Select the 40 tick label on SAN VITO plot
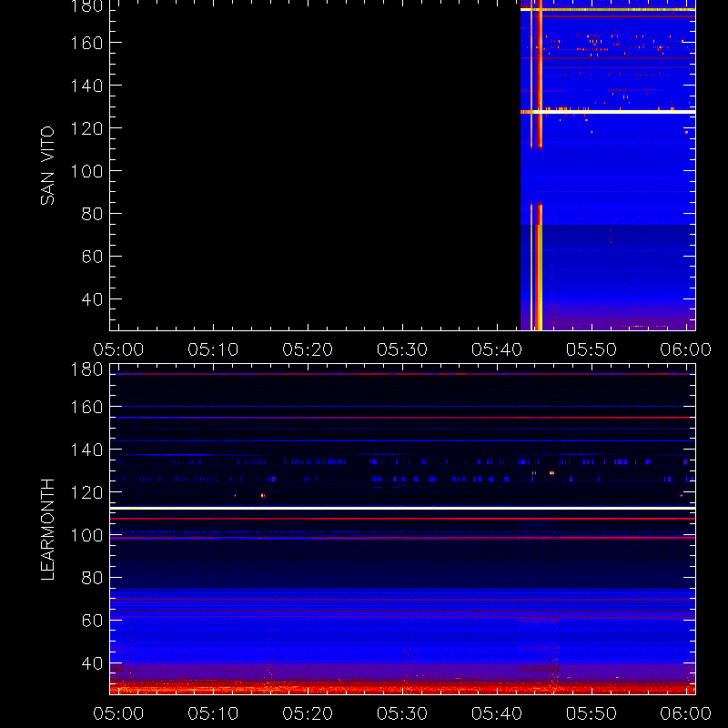Viewport: 728px width, 728px height. [92, 299]
